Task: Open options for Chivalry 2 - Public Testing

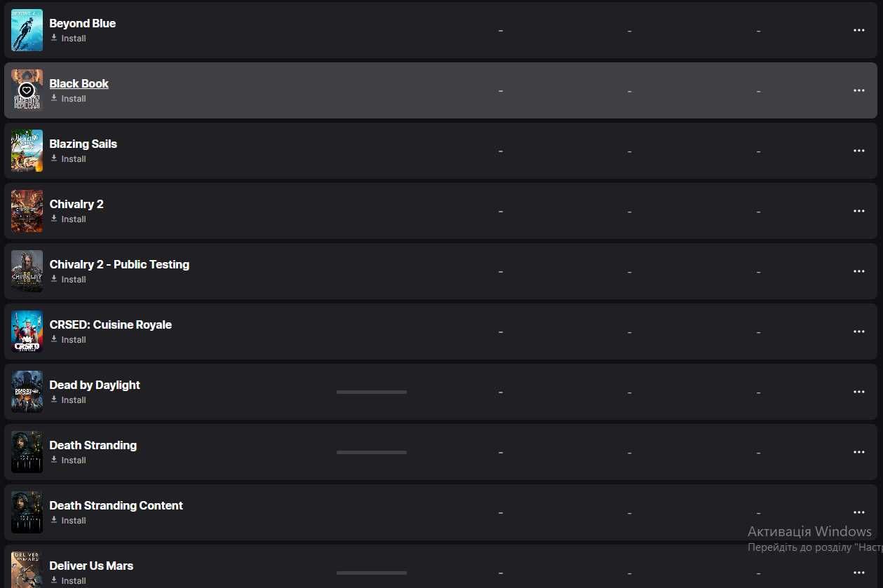Action: [858, 271]
